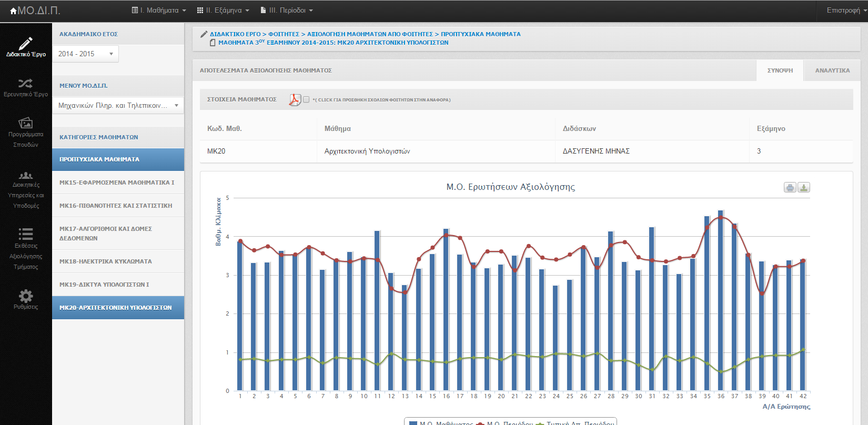
Task: Click the blue bar for question 24
Action: pyautogui.click(x=556, y=338)
